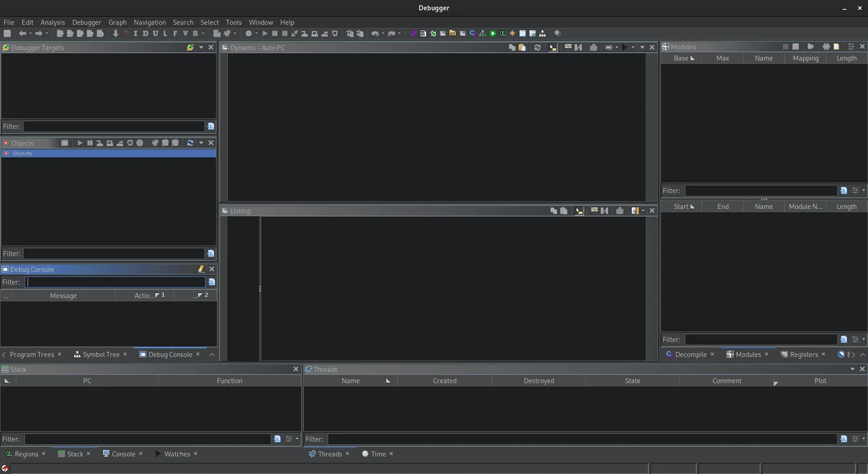Click the Message column header in Debug Console
Viewport: 868px width, 474px height.
63,295
